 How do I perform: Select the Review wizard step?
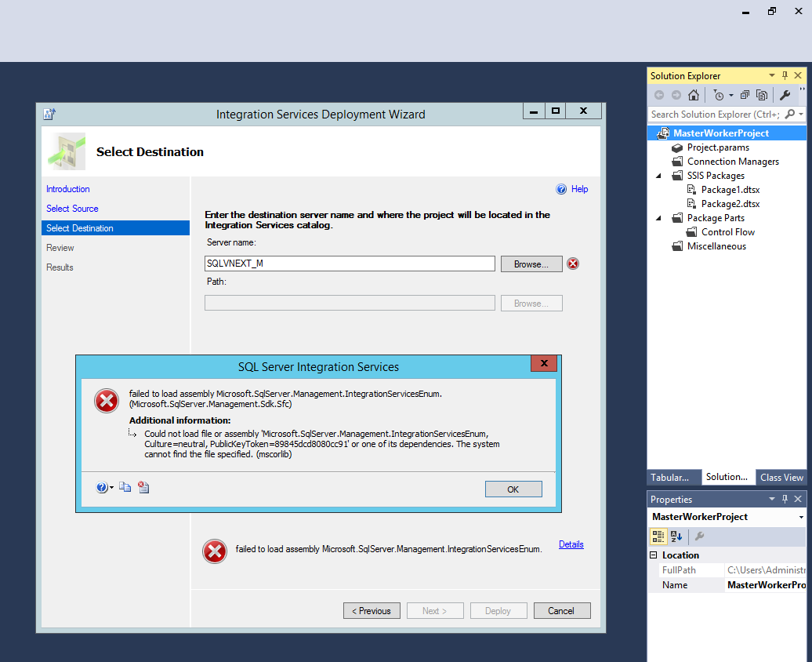click(x=60, y=248)
